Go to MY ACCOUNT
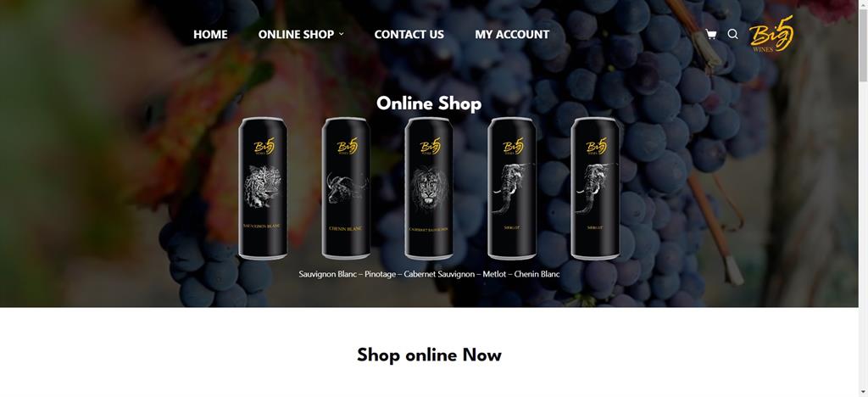 click(x=512, y=34)
